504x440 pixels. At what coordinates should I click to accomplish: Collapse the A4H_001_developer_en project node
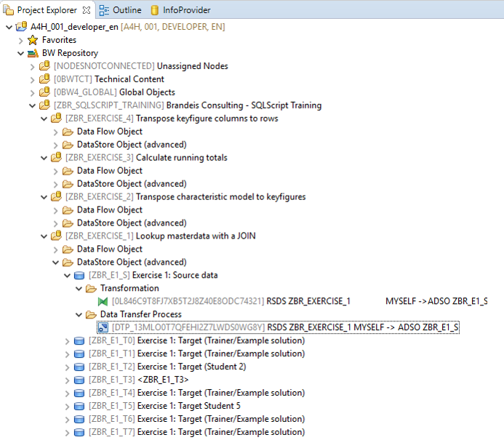click(x=9, y=27)
